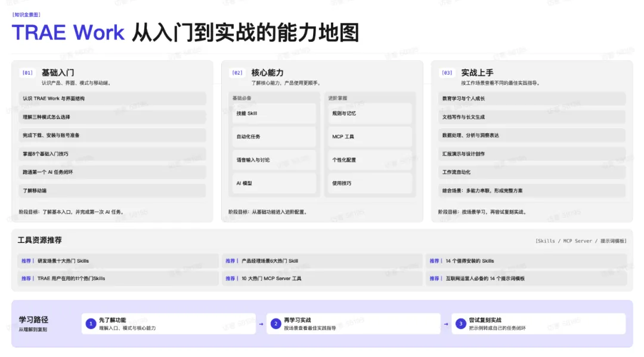Open the '自动化任务' card
Screen dimensions: 644x357
coord(274,137)
